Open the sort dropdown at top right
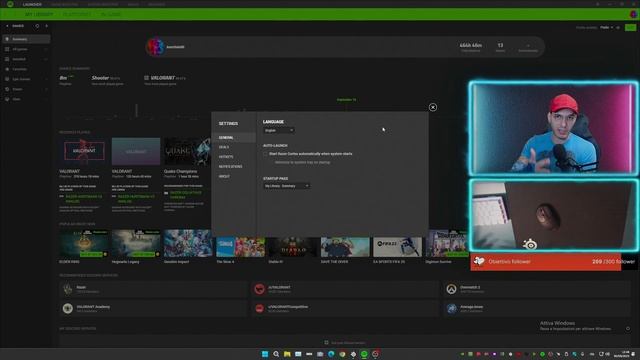This screenshot has width=640, height=360. pyautogui.click(x=607, y=27)
